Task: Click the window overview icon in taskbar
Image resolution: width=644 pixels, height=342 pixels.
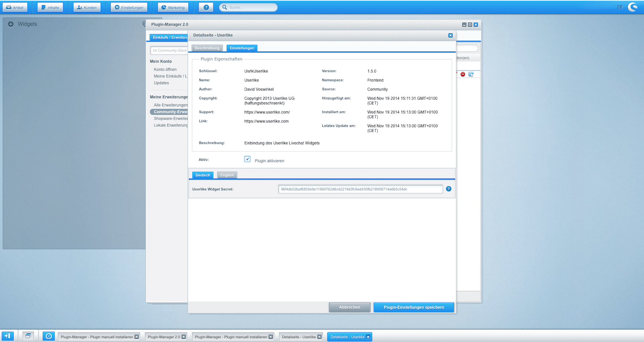Action: (x=28, y=336)
